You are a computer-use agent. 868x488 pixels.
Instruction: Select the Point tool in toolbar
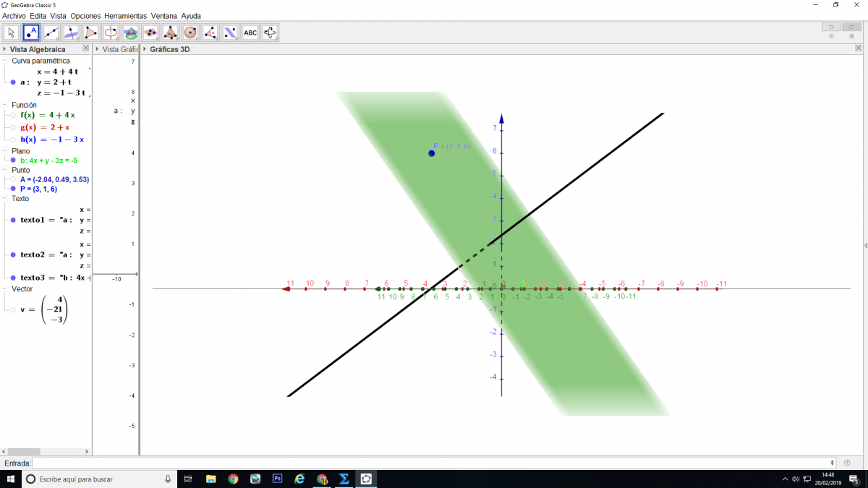(x=31, y=33)
